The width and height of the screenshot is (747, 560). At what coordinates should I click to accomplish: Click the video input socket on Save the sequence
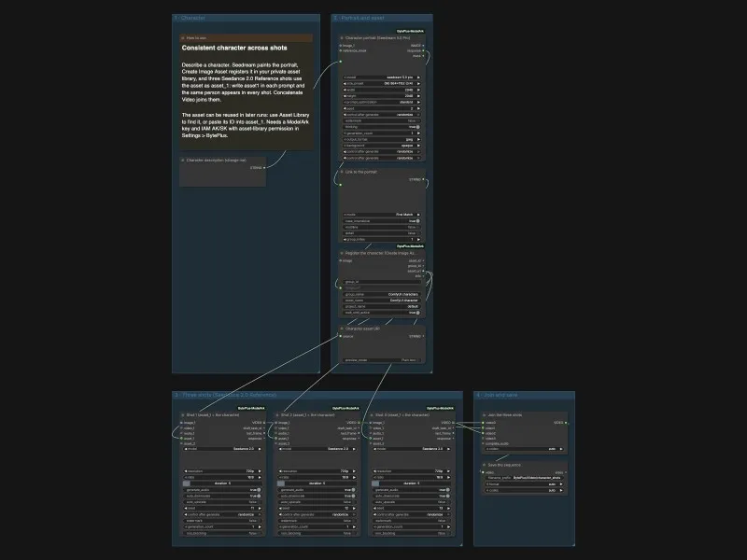point(483,472)
